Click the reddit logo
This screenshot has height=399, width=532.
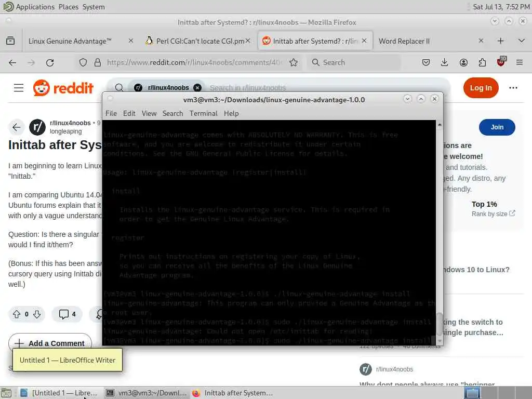pos(63,88)
